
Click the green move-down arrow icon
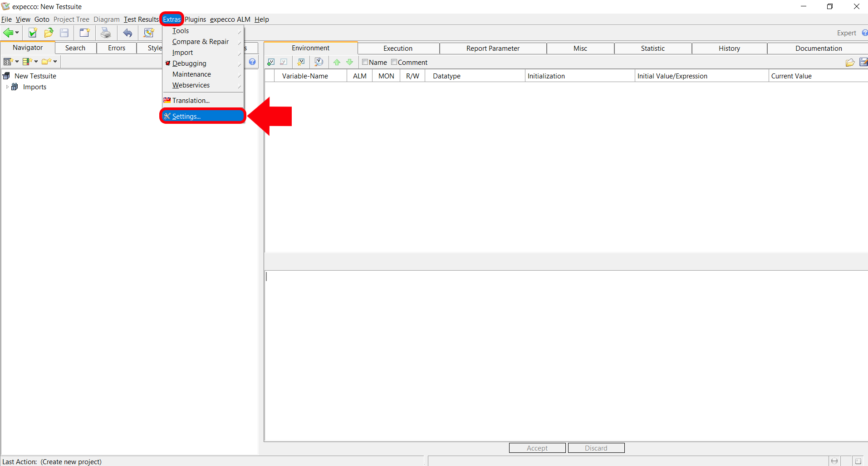coord(349,62)
